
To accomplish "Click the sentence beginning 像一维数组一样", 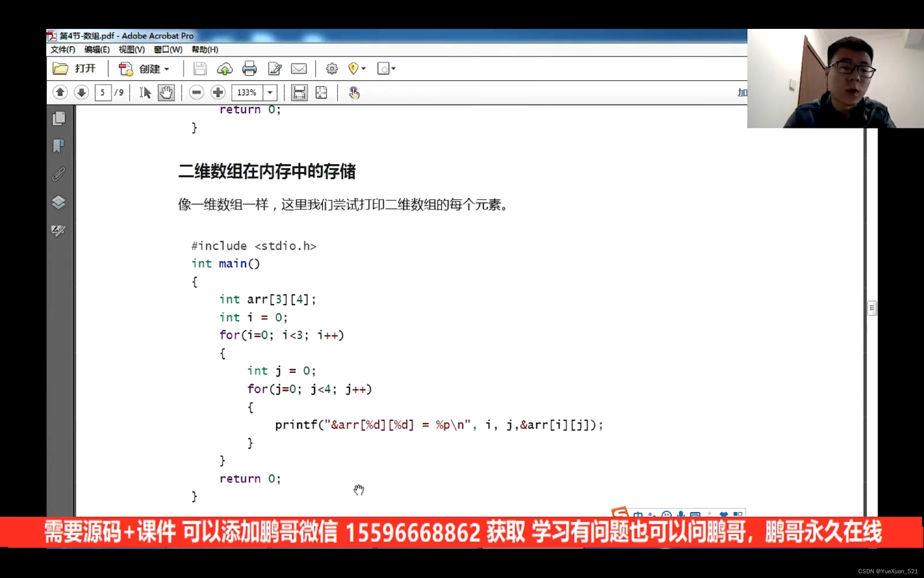I will coord(344,204).
